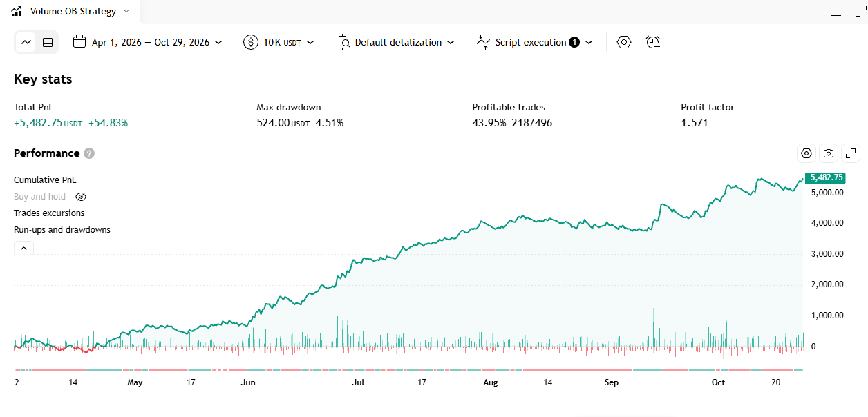Open strategy settings hexagon icon beside Script execution
Viewport: 868px width, 417px height.
tap(624, 42)
